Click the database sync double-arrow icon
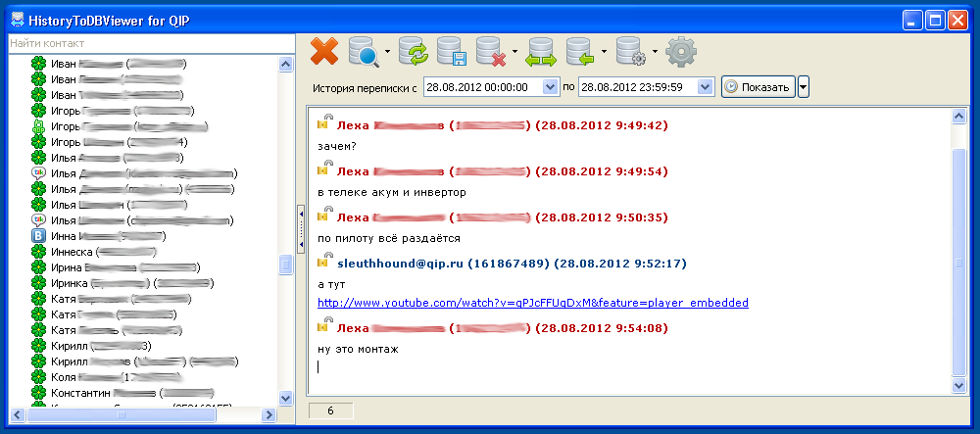This screenshot has height=434, width=980. tap(541, 51)
